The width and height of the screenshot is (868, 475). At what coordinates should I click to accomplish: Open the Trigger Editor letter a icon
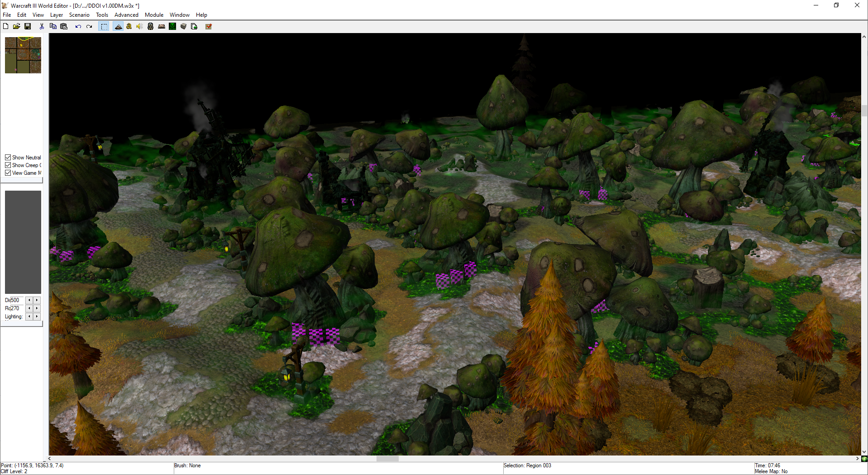[129, 26]
